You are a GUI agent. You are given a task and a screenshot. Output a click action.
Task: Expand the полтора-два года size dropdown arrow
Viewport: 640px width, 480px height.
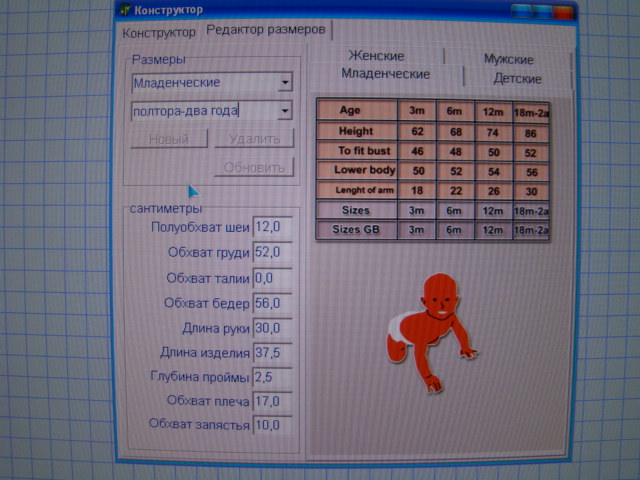coord(285,111)
